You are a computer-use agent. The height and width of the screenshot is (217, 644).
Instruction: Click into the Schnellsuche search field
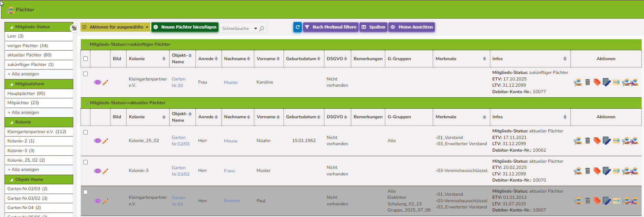[237, 29]
